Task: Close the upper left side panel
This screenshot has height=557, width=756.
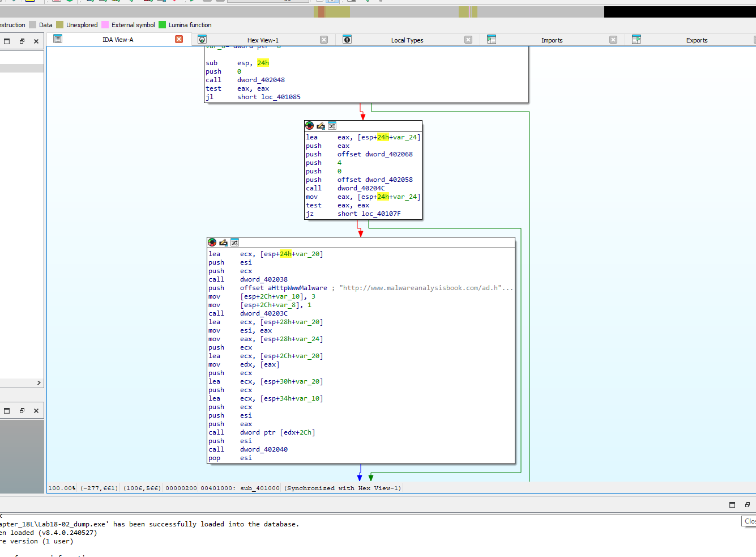Action: pyautogui.click(x=36, y=41)
